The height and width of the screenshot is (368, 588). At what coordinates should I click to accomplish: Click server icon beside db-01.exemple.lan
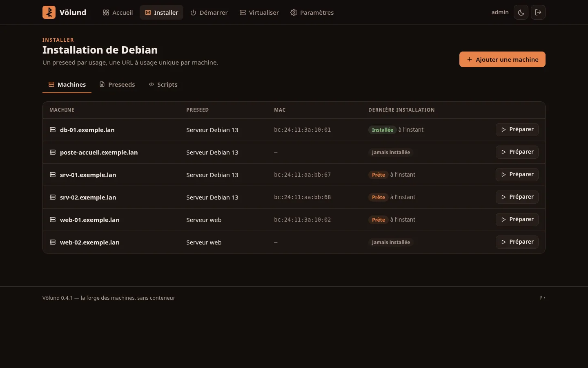(53, 130)
